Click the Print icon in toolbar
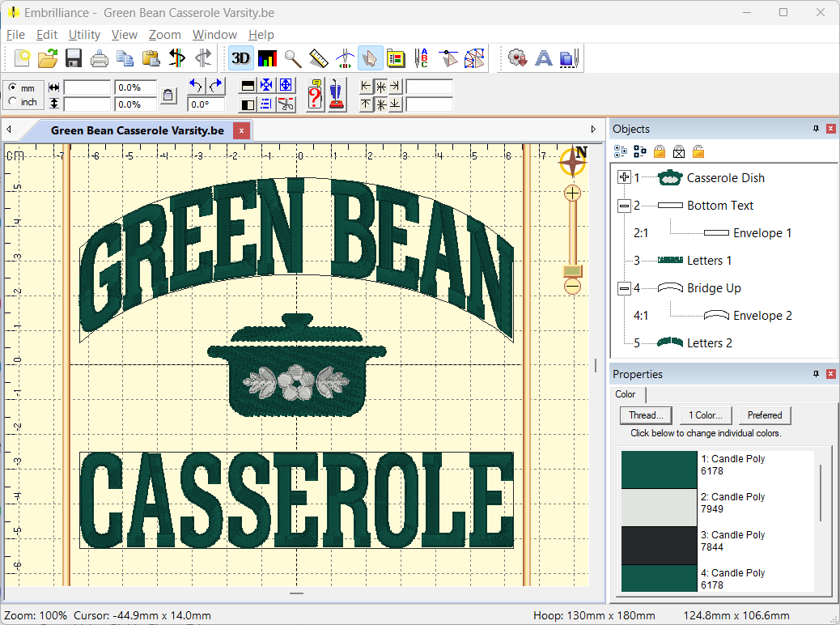 click(100, 58)
